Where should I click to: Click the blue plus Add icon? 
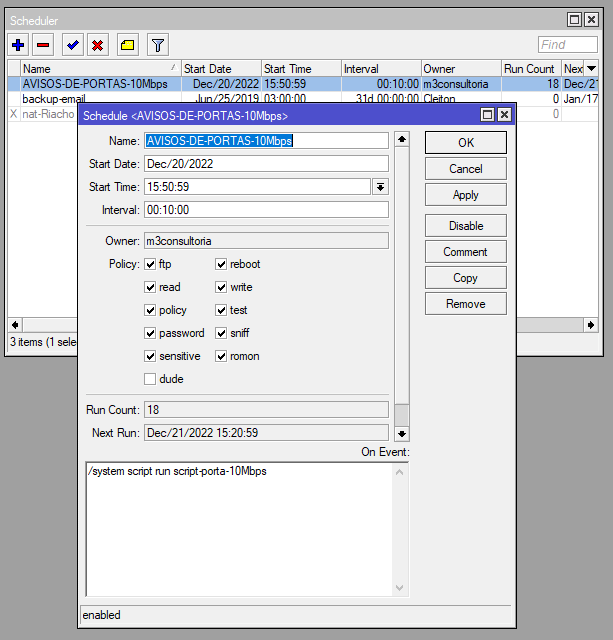tap(18, 45)
